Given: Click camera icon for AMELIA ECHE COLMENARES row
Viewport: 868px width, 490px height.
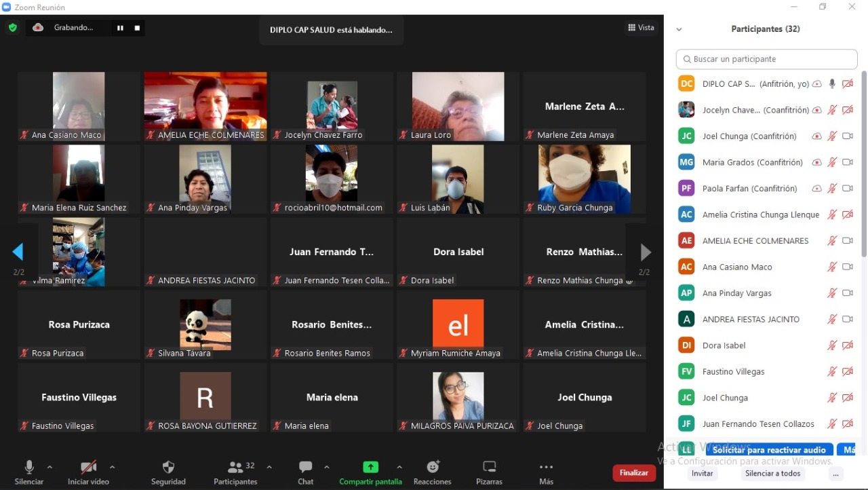Looking at the screenshot, I should click(848, 240).
